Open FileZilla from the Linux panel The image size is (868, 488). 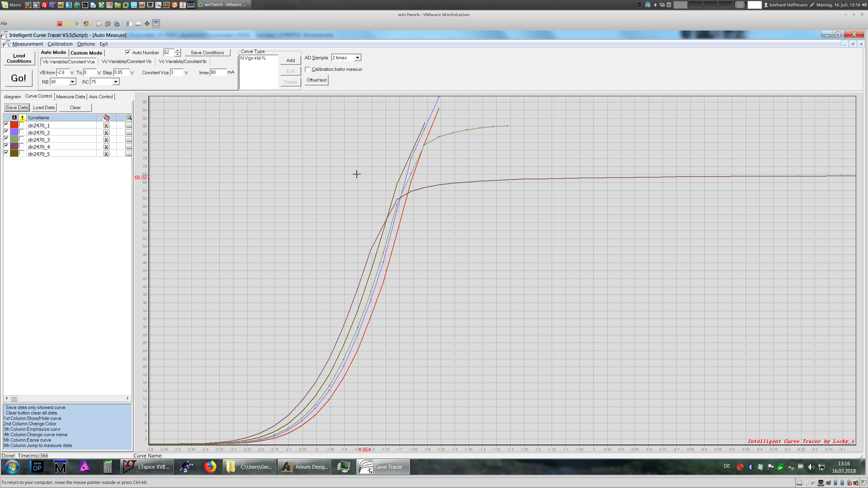pos(44,5)
